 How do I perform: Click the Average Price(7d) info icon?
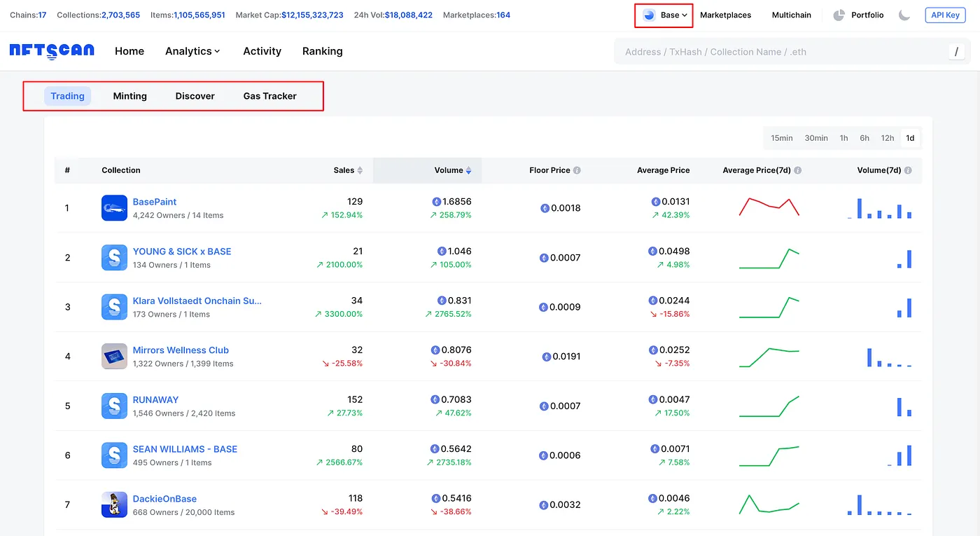coord(798,170)
